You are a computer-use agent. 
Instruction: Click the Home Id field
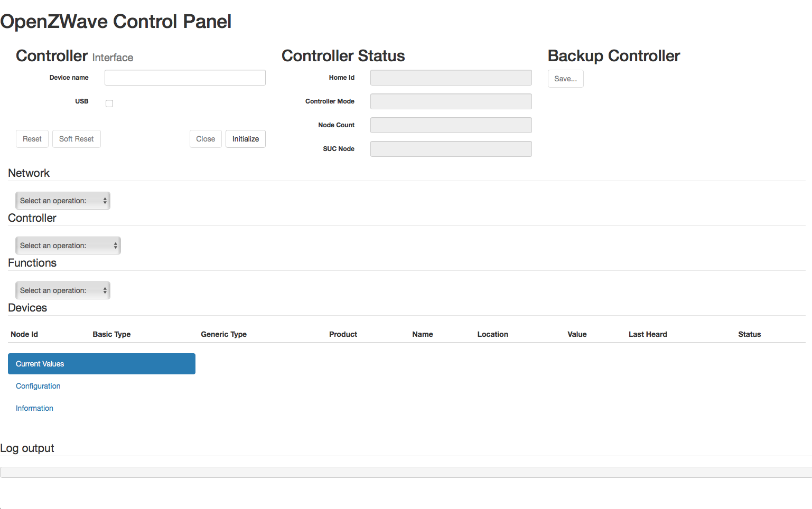click(x=451, y=78)
